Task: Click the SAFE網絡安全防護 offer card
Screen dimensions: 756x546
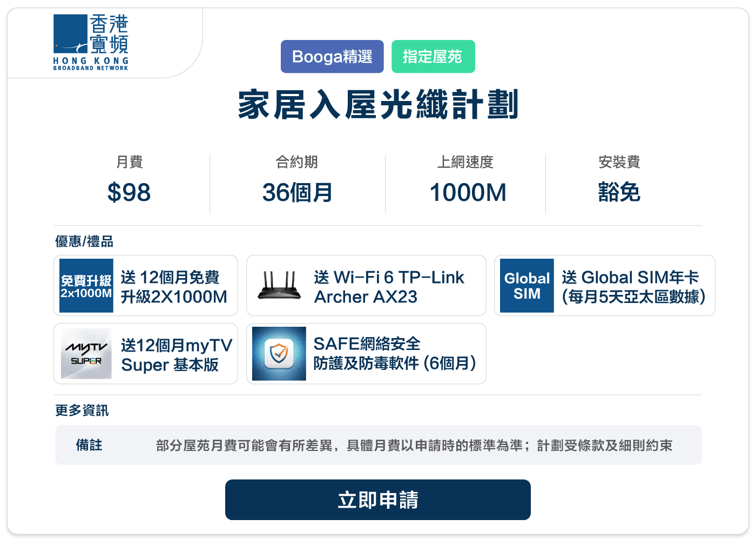Action: 366,353
